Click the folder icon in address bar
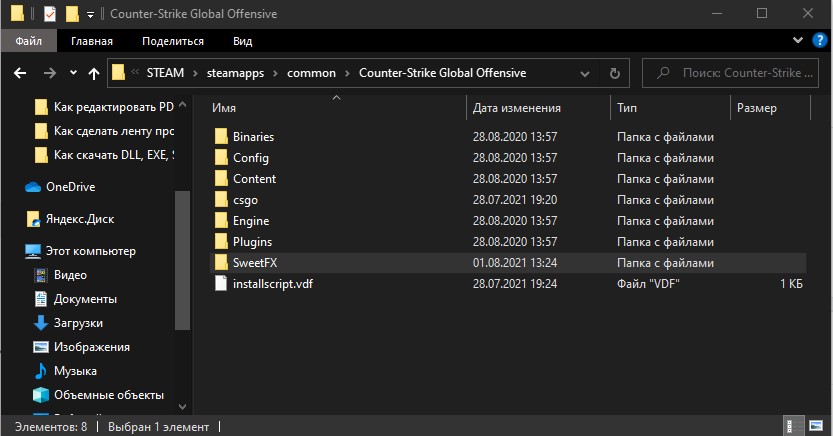The height and width of the screenshot is (436, 833). click(118, 73)
